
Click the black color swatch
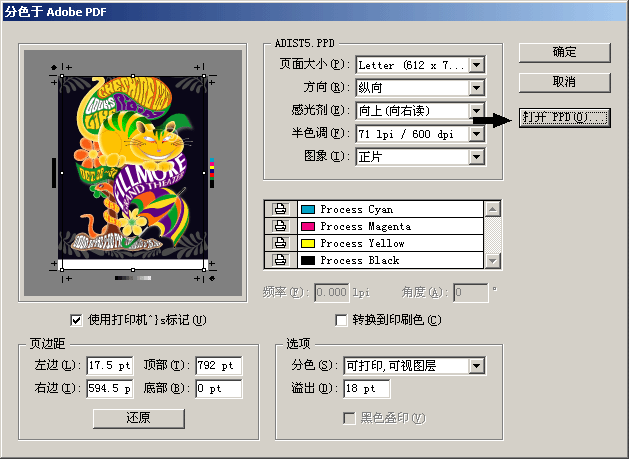[308, 260]
